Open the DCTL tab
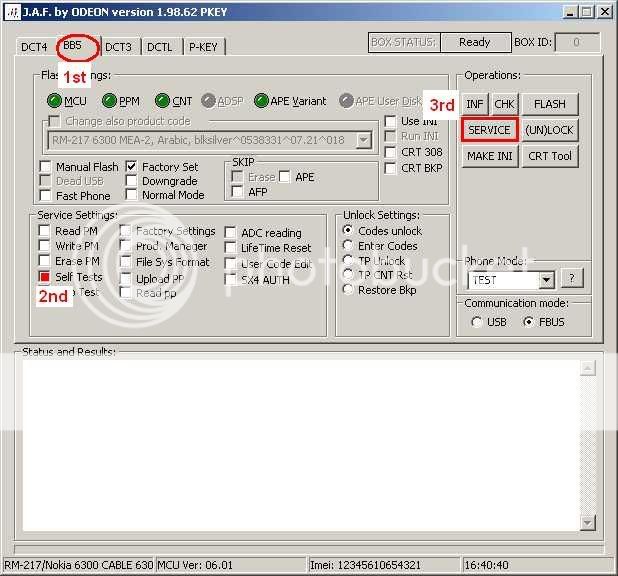618x576 pixels. coord(160,47)
